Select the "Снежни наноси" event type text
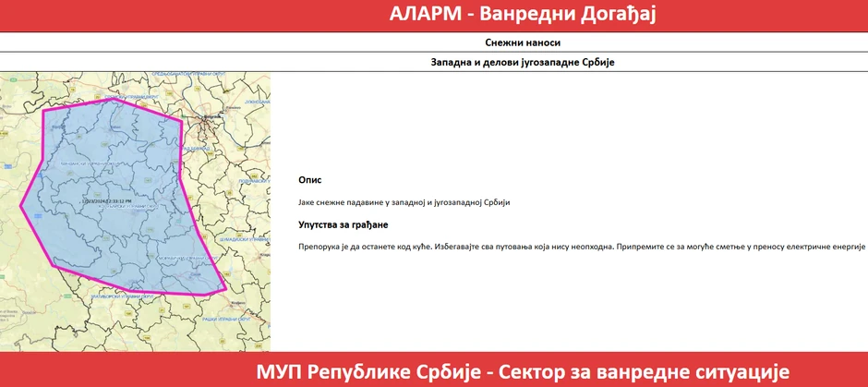 (523, 42)
